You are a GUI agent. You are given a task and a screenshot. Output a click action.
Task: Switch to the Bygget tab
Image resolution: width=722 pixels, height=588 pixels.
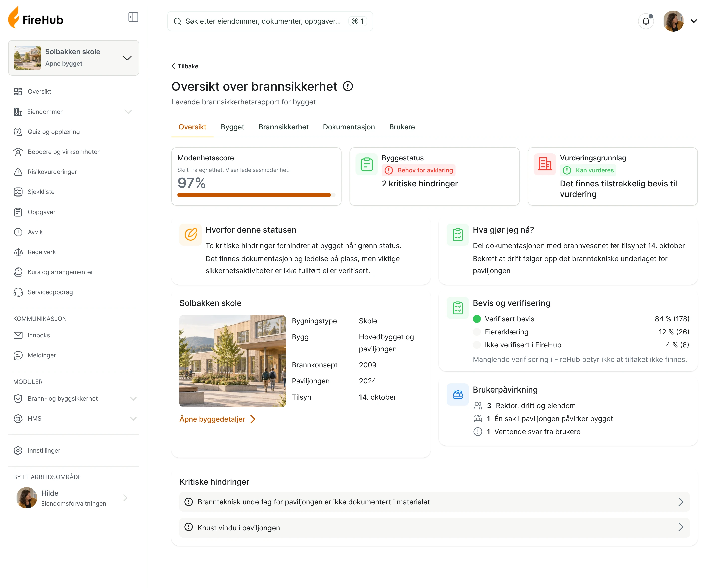pos(232,127)
